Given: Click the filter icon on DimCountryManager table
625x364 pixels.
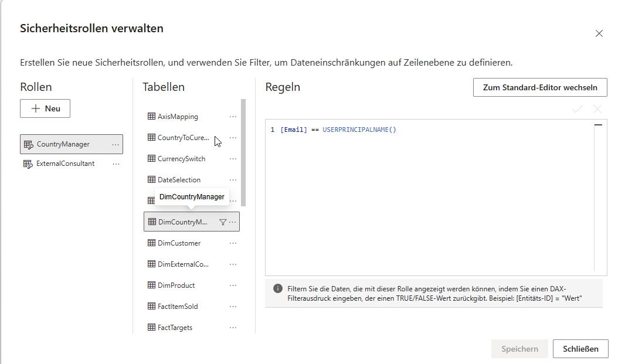Looking at the screenshot, I should tap(223, 222).
